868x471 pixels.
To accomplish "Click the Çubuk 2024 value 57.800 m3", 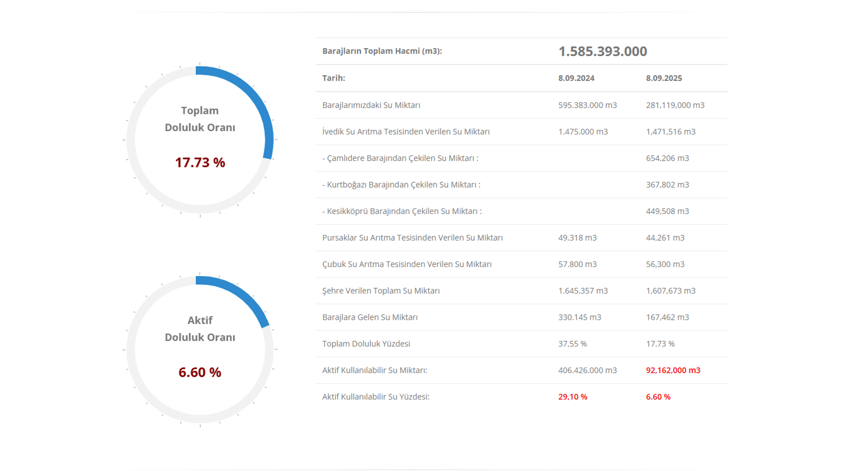I will click(x=577, y=264).
